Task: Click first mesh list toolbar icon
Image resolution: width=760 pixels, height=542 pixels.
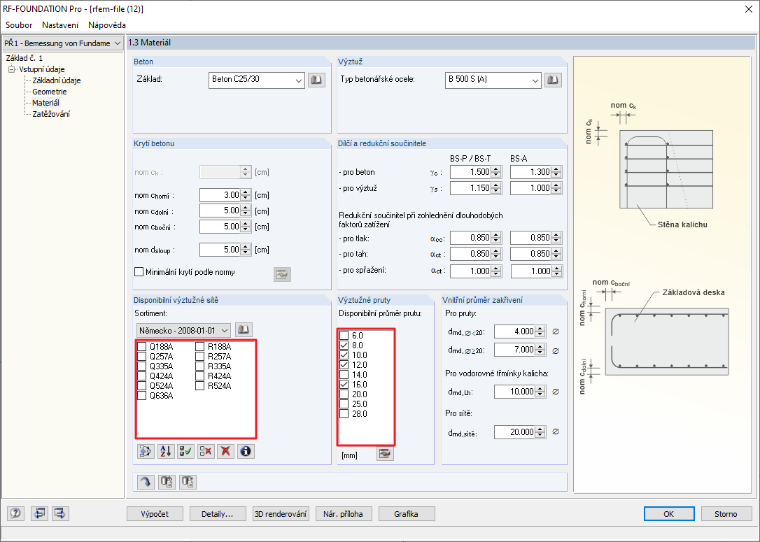Action: 145,451
